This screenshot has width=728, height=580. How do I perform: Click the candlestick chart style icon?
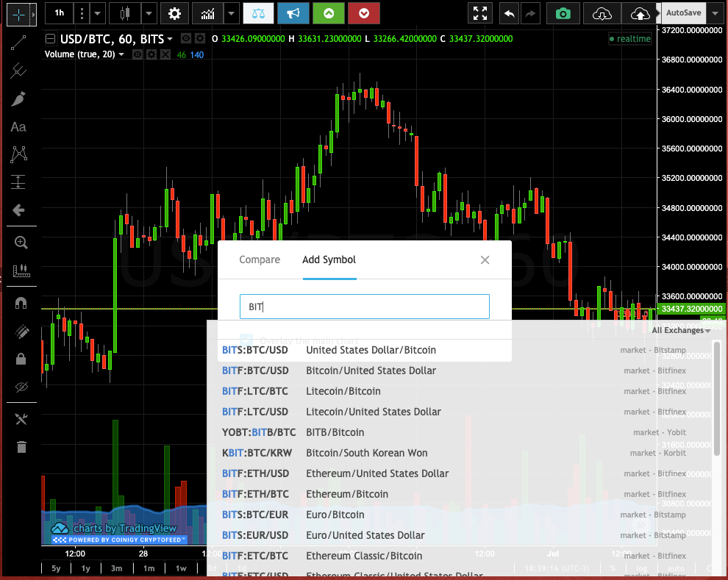point(125,13)
